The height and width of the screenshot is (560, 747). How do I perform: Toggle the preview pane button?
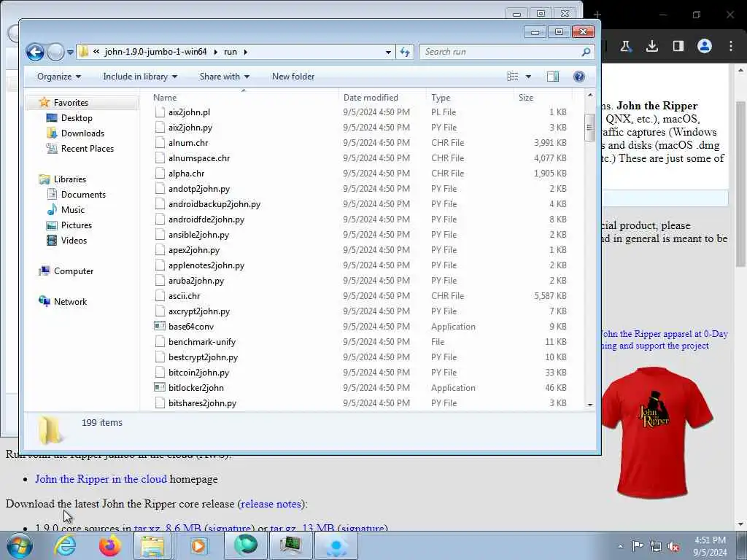pyautogui.click(x=553, y=77)
